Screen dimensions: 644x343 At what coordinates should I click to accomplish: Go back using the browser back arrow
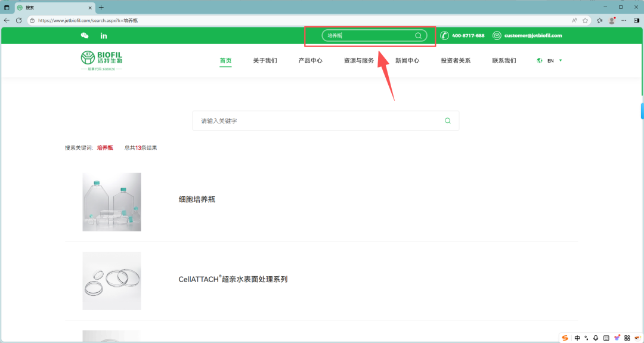tap(7, 20)
